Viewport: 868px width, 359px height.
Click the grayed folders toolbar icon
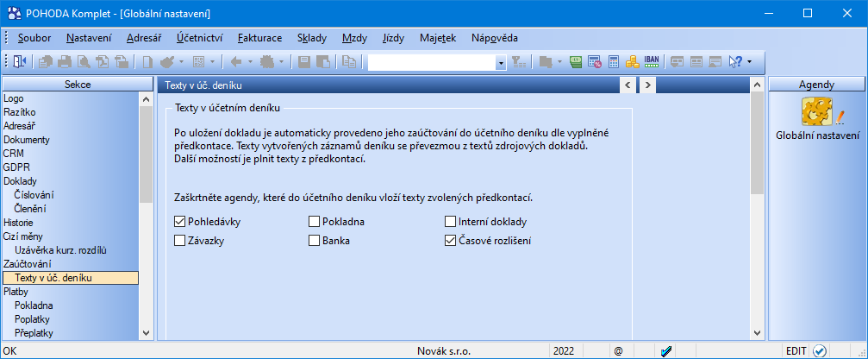click(x=546, y=62)
